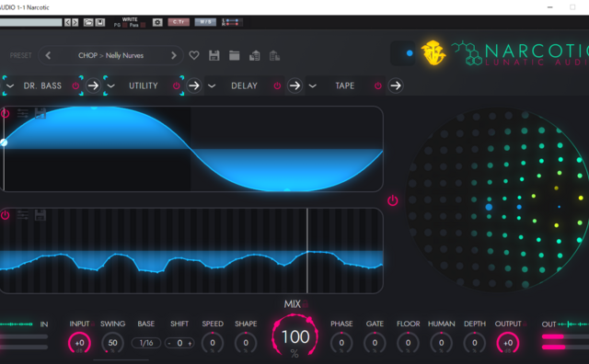Open the L/R channel routing icon

pyautogui.click(x=231, y=22)
